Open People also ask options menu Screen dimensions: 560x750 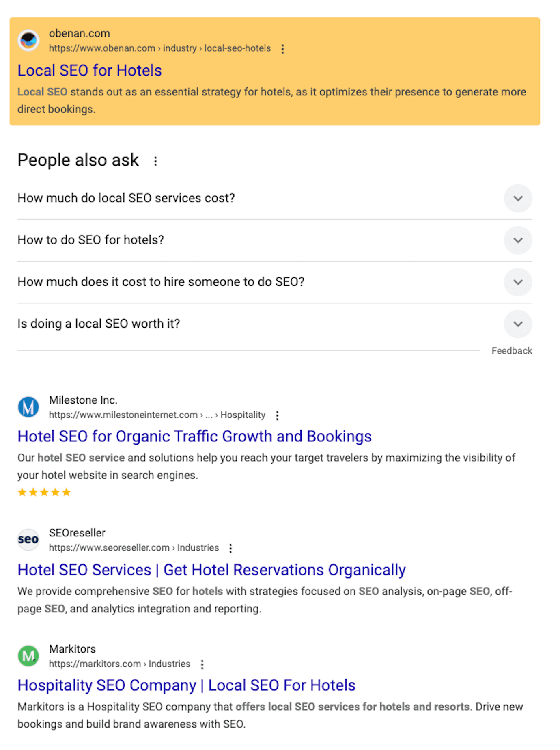coord(155,161)
